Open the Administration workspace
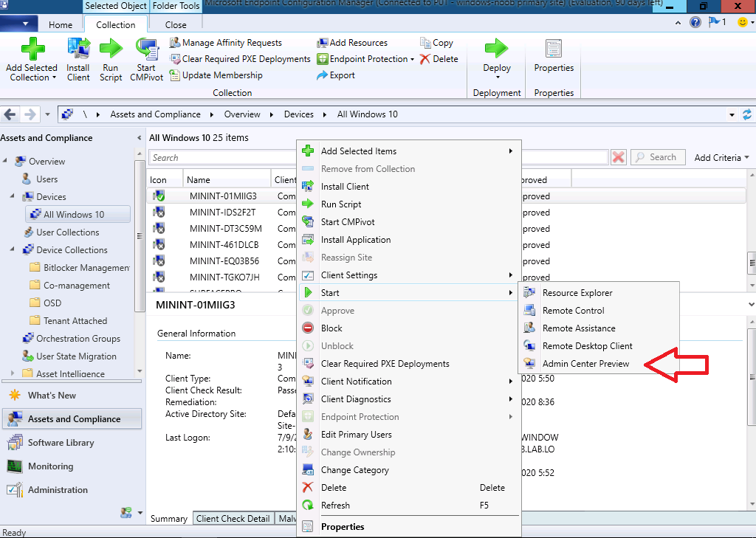756x538 pixels. point(72,490)
